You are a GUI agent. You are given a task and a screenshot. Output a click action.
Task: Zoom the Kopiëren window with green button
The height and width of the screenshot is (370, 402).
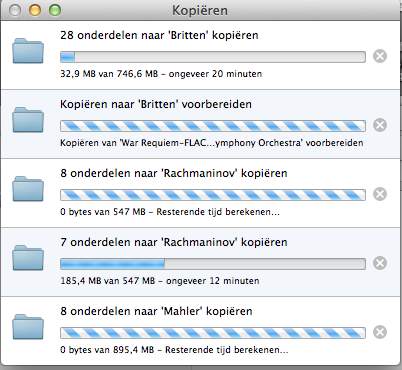55,10
